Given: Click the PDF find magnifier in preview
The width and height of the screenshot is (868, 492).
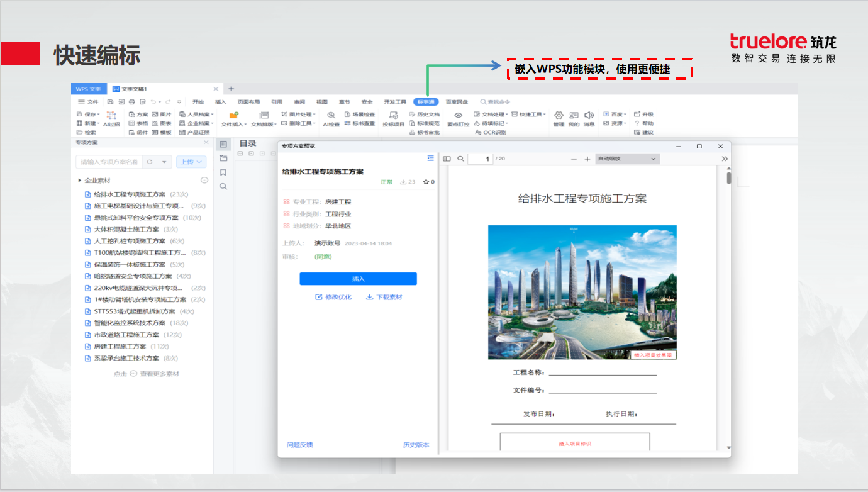Looking at the screenshot, I should [x=460, y=159].
